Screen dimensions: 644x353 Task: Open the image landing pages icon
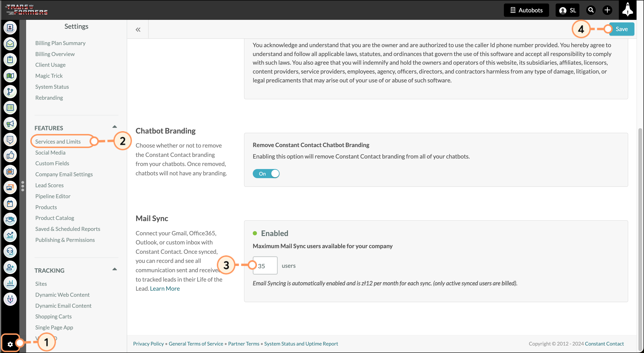(x=10, y=187)
